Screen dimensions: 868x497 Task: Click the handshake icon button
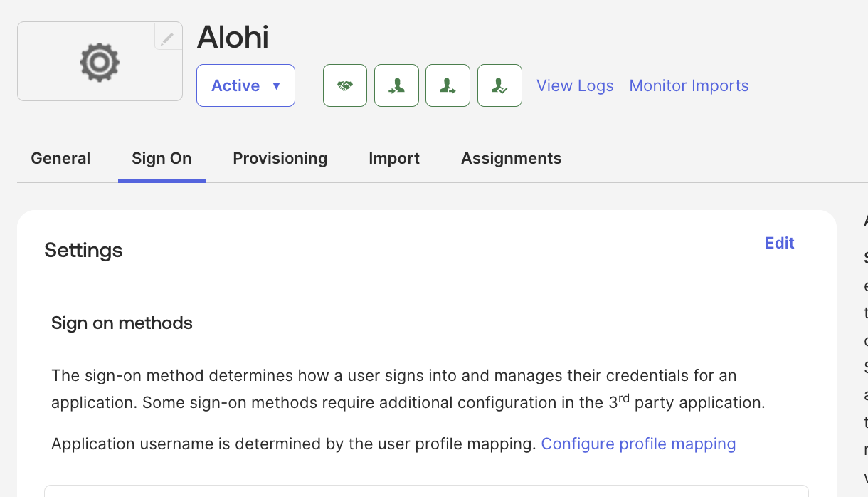coord(345,85)
